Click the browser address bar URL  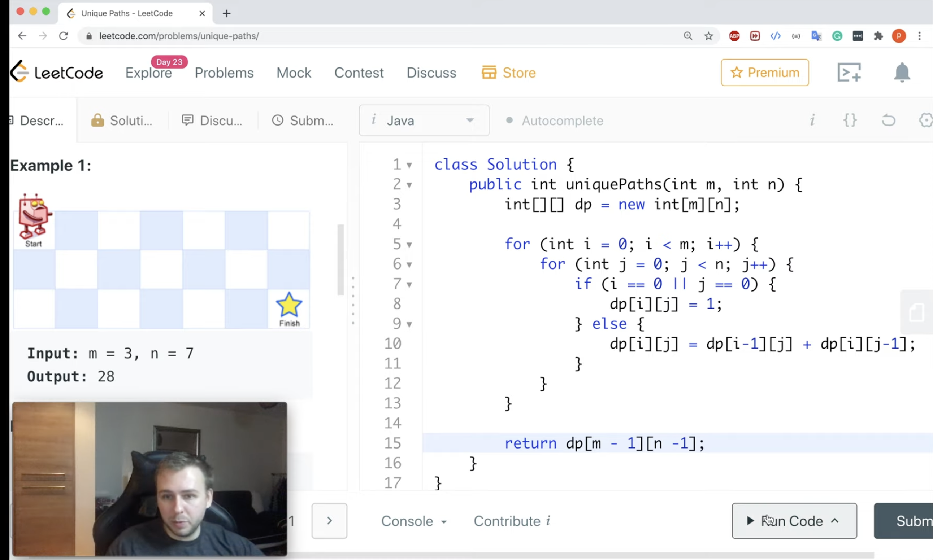[x=179, y=36]
